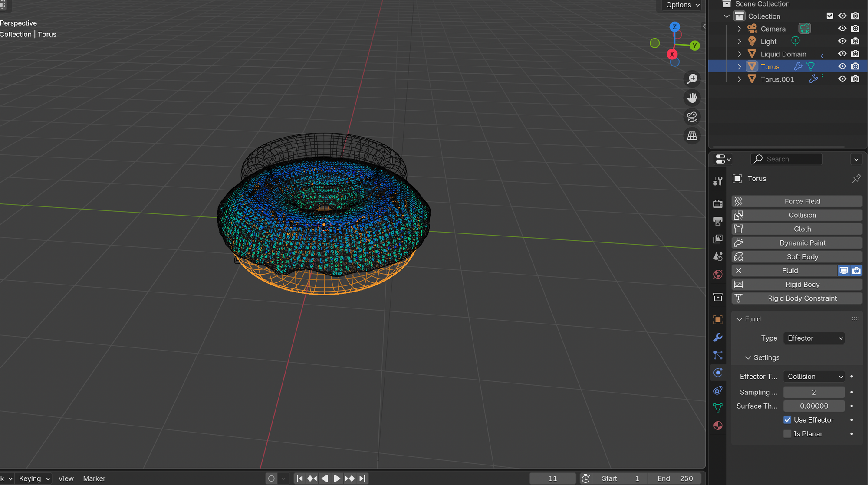Screen dimensions: 868x485
Task: Open the Collection properties tab
Action: [718, 297]
